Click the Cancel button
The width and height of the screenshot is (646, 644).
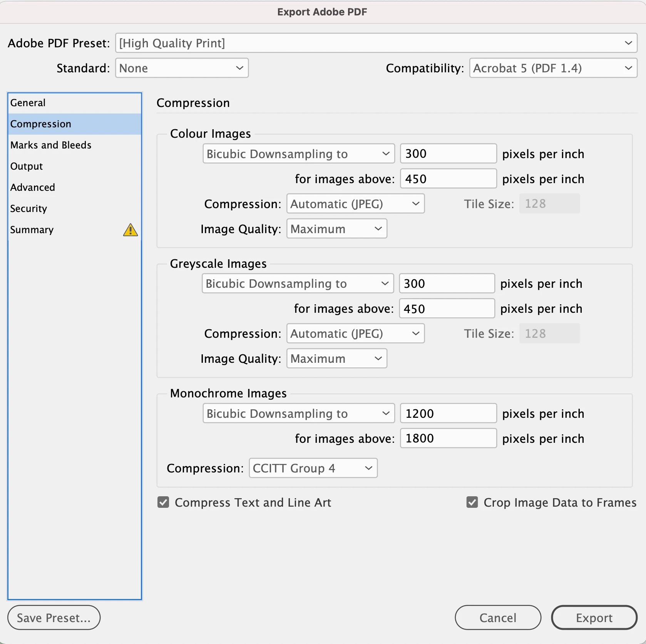(498, 617)
